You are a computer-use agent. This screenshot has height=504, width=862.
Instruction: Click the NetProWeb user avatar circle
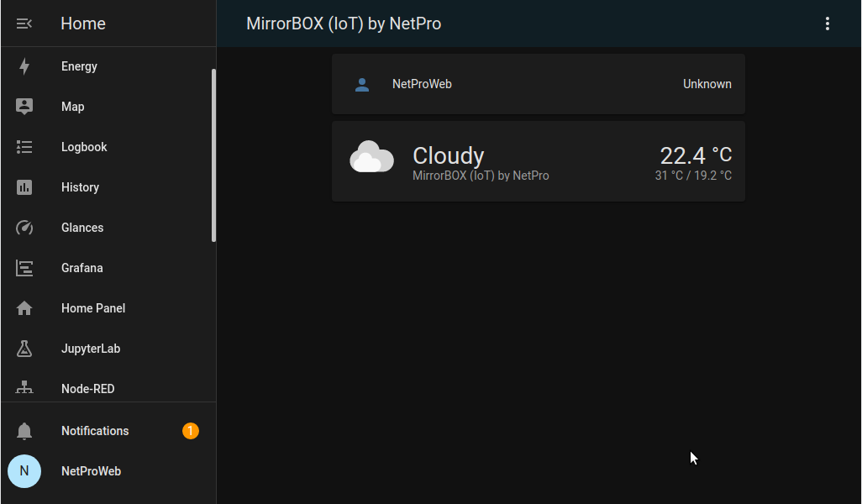pos(24,471)
